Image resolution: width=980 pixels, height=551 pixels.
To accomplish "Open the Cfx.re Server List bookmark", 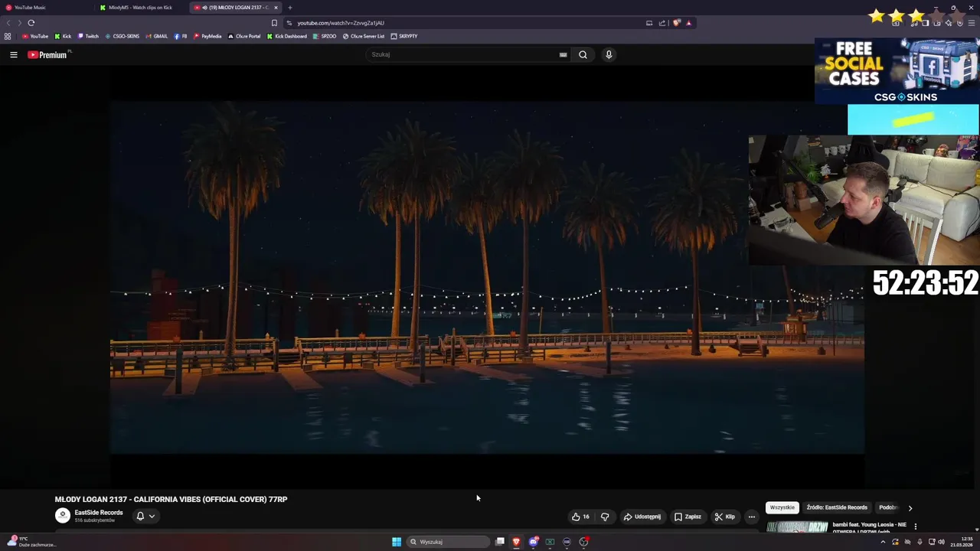I will [364, 36].
